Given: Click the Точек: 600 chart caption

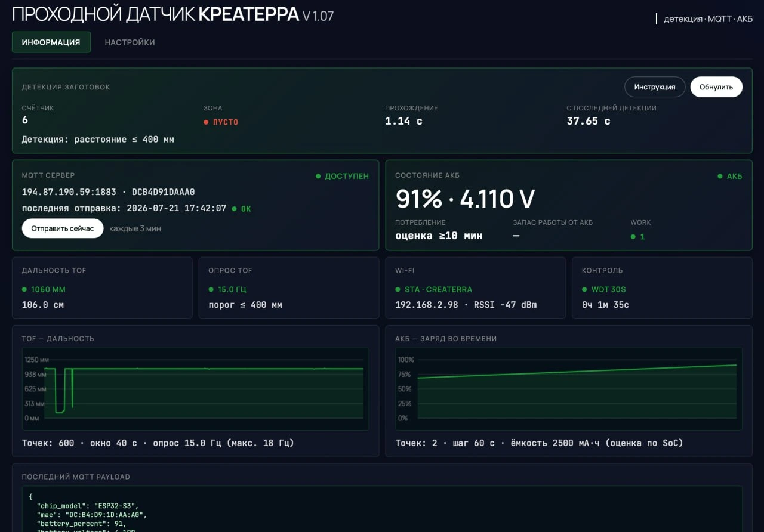Looking at the screenshot, I should click(158, 443).
